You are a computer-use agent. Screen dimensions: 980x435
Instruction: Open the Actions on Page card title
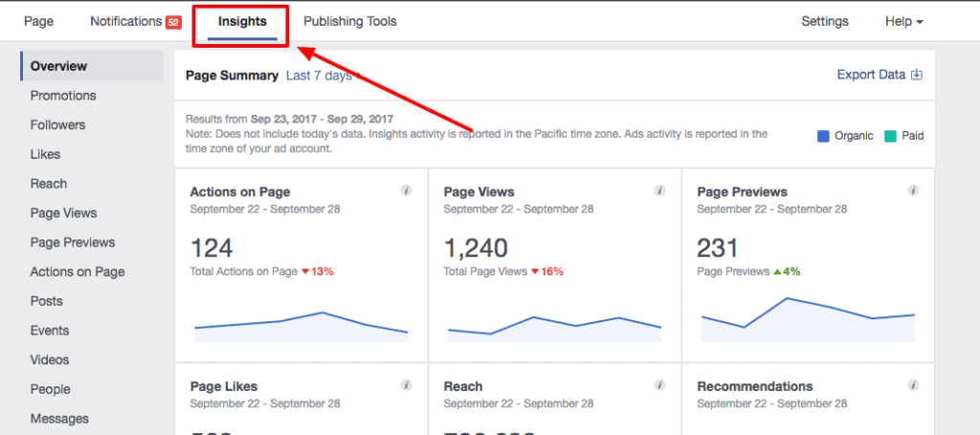(240, 192)
